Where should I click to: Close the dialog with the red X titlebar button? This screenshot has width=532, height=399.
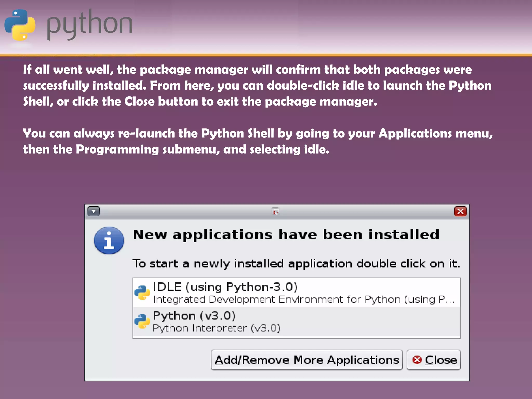[x=460, y=211]
